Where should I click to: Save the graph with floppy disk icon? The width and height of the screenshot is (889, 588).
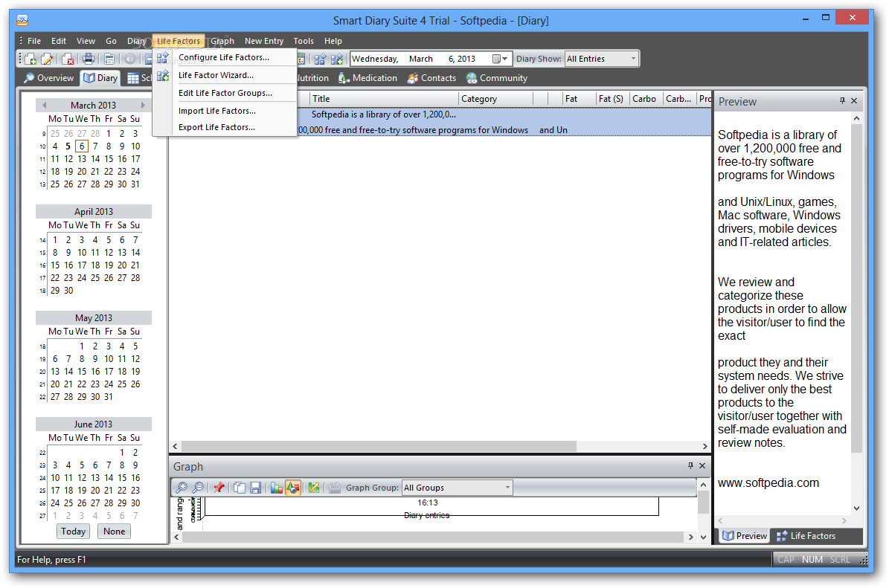coord(256,488)
